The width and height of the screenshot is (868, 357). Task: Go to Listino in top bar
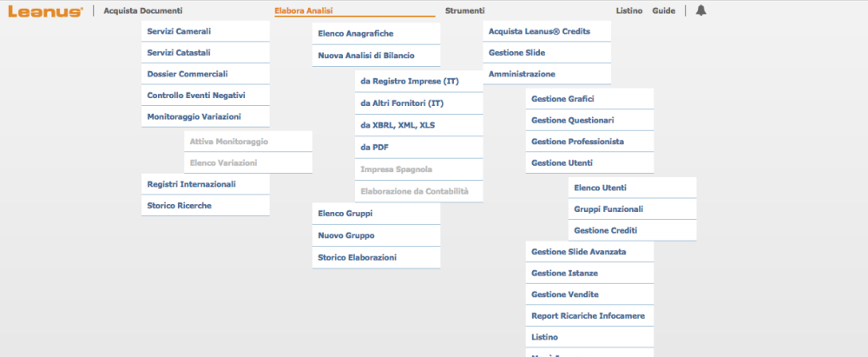[628, 11]
